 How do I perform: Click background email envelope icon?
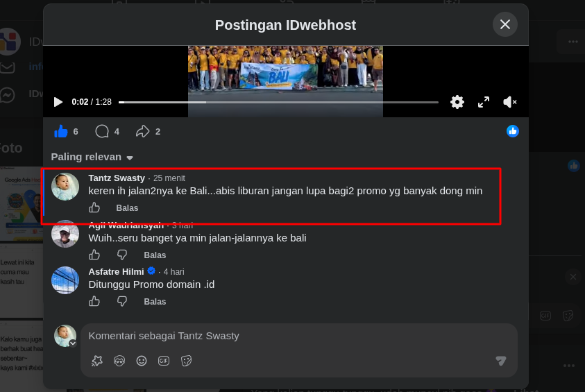click(x=7, y=67)
